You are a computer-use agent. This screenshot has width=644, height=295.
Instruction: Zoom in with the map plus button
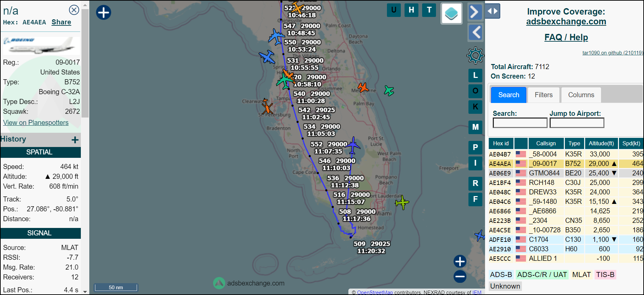click(460, 261)
